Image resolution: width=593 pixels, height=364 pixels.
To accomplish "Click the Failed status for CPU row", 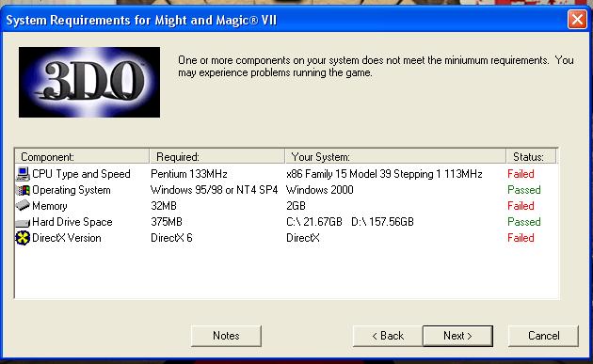I will (521, 174).
